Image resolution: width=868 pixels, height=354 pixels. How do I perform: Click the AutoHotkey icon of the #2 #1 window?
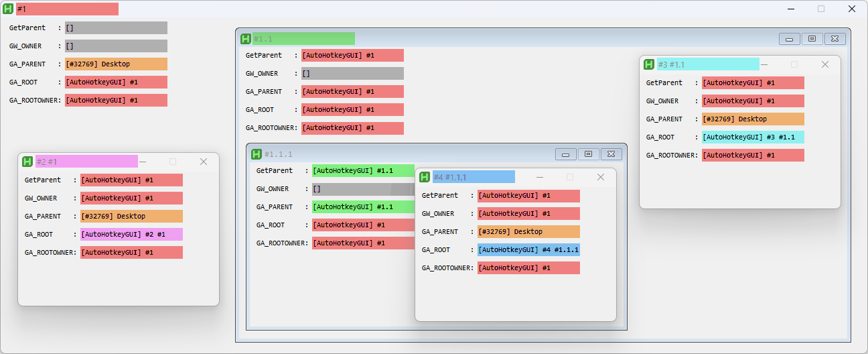pos(27,162)
